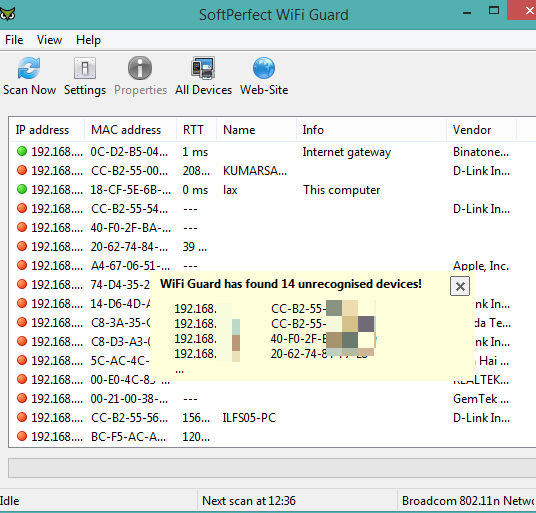
Task: Show All Devices from the toolbar
Action: pyautogui.click(x=203, y=68)
